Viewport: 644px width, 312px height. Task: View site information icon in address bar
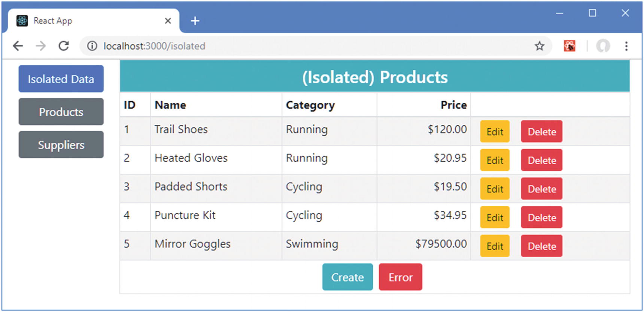point(92,46)
